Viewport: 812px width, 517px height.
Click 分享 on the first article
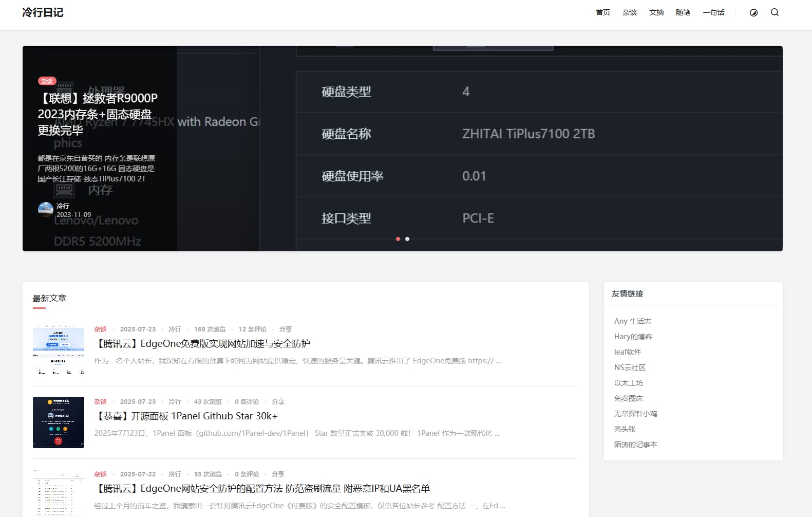pyautogui.click(x=286, y=329)
